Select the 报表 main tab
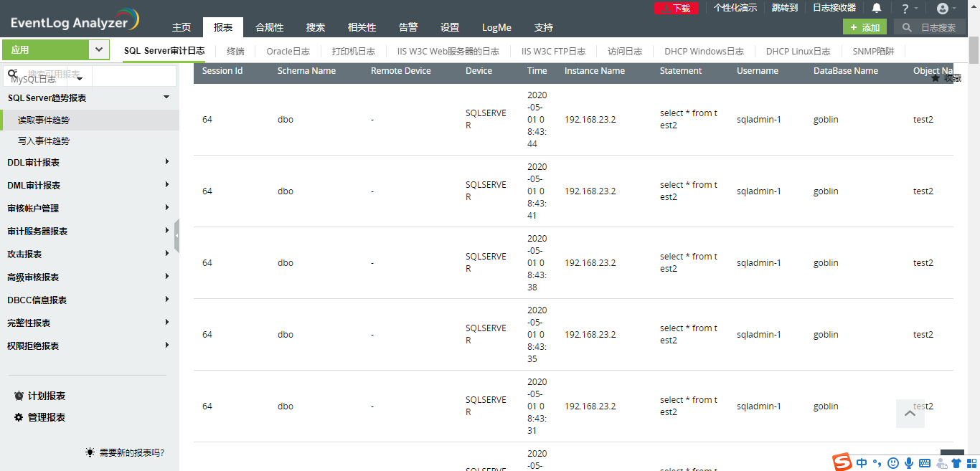The image size is (980, 471). point(223,28)
